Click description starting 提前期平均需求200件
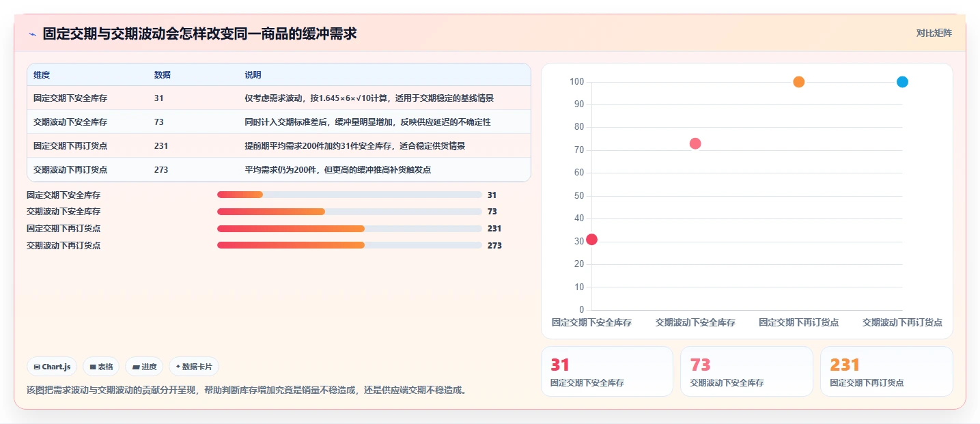 355,146
